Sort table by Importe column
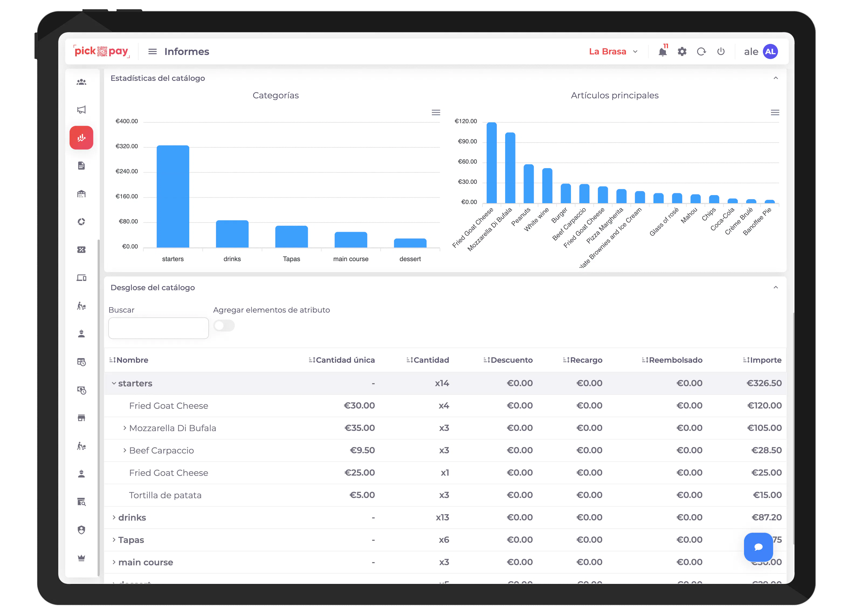The width and height of the screenshot is (854, 616). 762,360
